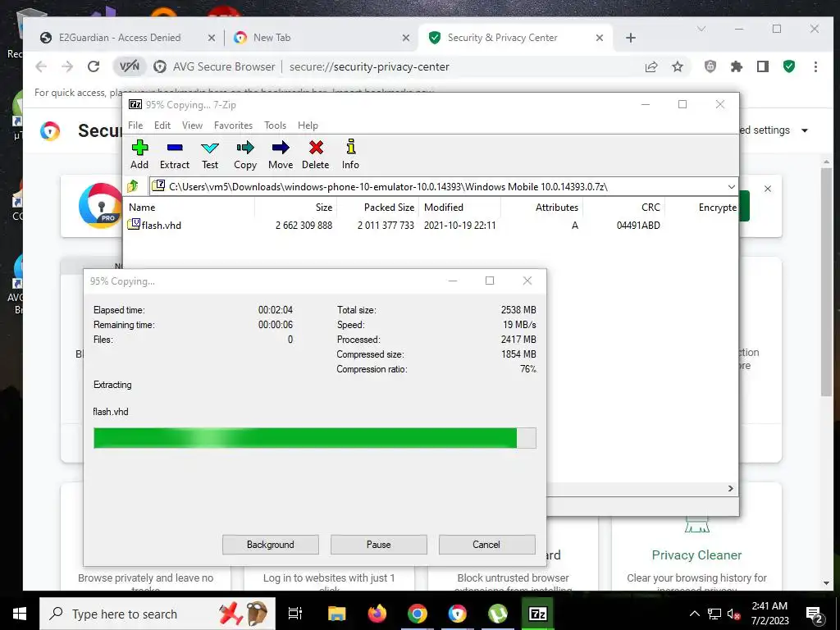
Task: Toggle the VPN button in address bar
Action: 129,66
